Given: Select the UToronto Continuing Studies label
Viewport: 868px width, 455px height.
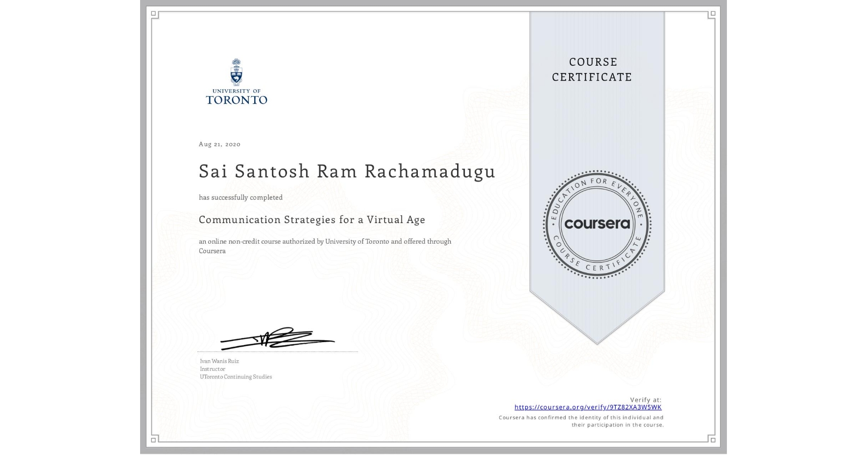Looking at the screenshot, I should (x=236, y=377).
